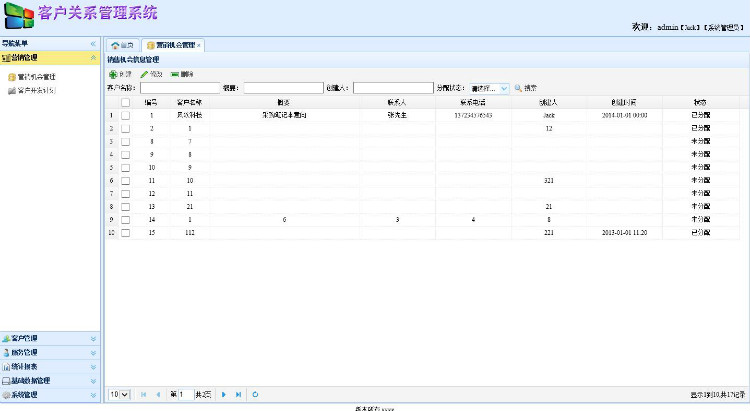Check the box for row with ID 8

coord(125,142)
